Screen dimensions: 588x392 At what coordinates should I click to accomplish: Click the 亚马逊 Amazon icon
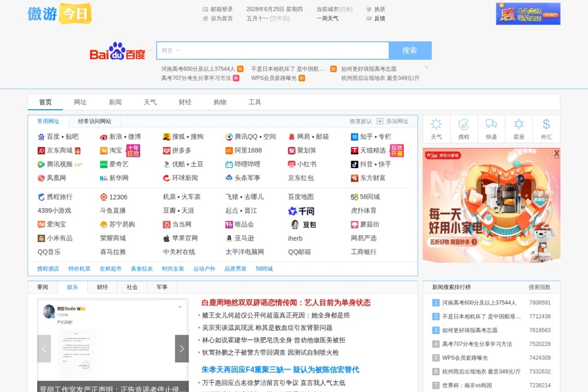click(x=229, y=238)
